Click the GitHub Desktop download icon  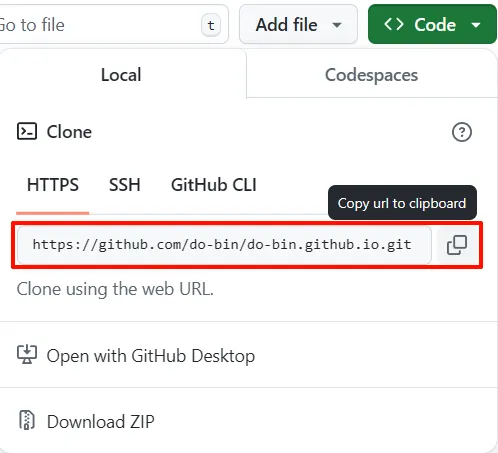pyautogui.click(x=27, y=355)
